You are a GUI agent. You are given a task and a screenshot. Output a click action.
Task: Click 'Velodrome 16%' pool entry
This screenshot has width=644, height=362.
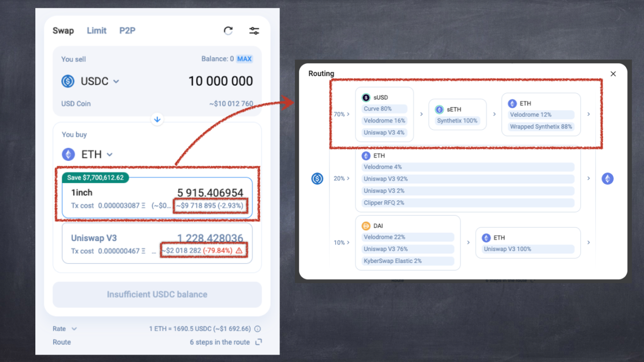point(384,121)
